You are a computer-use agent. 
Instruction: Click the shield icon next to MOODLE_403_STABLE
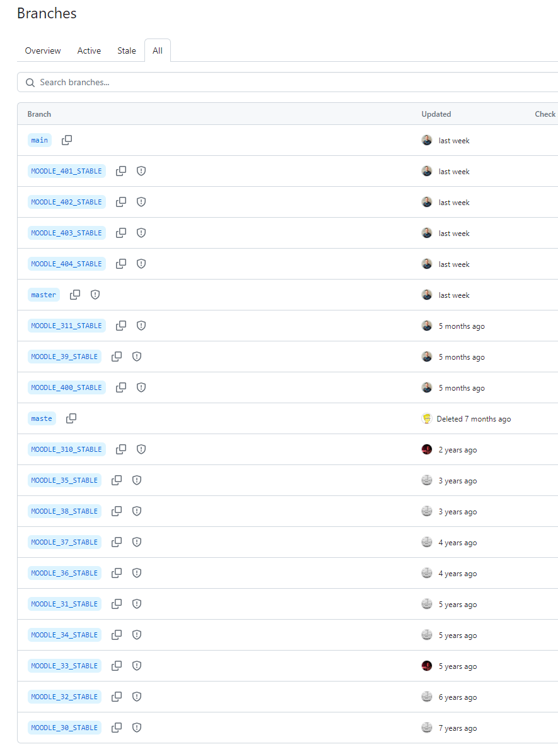[141, 232]
